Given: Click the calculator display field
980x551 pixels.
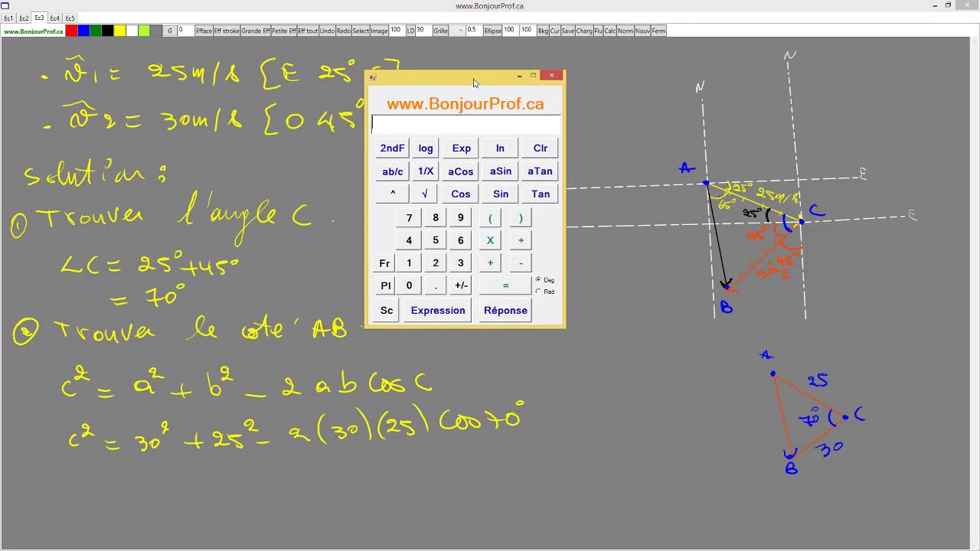Looking at the screenshot, I should pyautogui.click(x=465, y=125).
